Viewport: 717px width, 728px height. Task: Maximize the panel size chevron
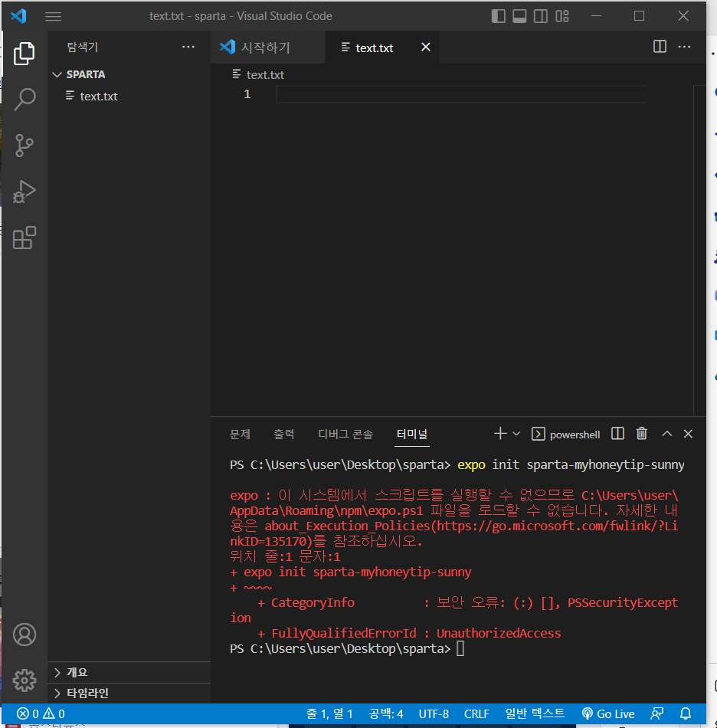667,434
